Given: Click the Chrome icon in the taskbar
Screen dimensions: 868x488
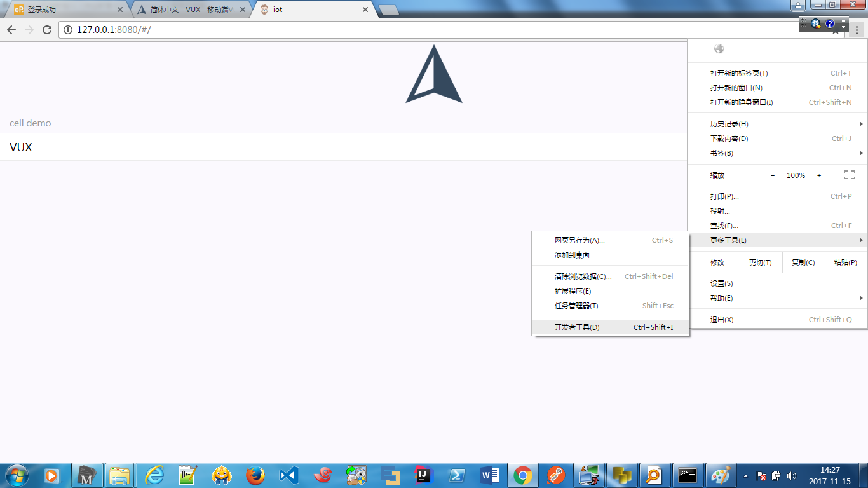Looking at the screenshot, I should coord(523,475).
